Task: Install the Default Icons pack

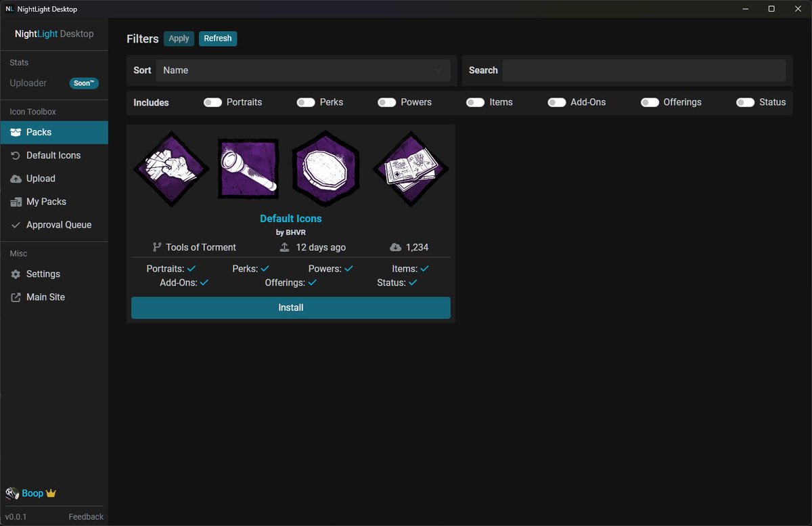Action: point(290,307)
